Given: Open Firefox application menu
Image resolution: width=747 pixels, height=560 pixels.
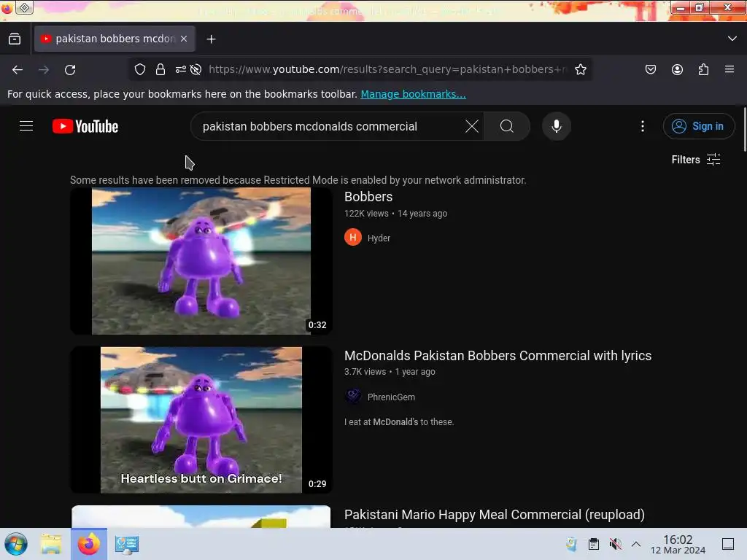Looking at the screenshot, I should click(x=729, y=69).
